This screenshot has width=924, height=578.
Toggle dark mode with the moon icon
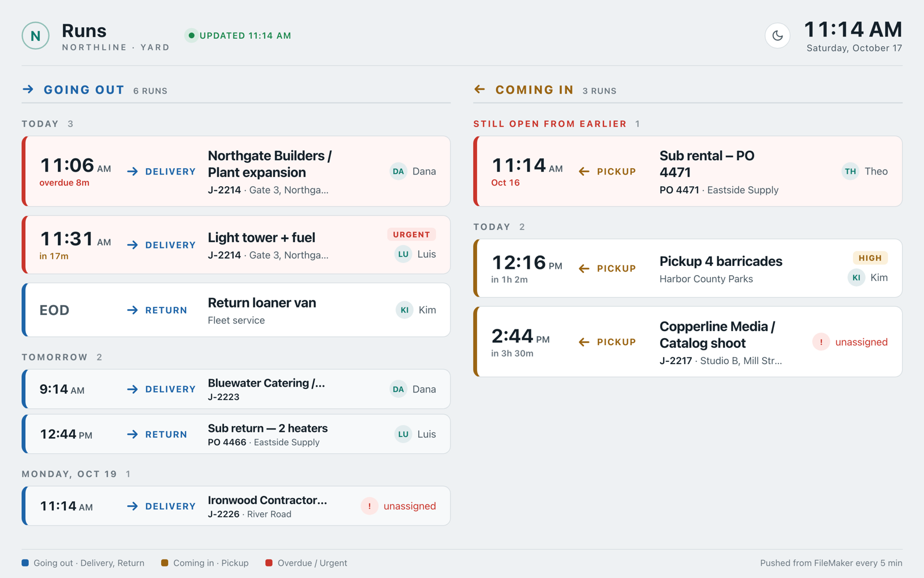click(x=777, y=36)
